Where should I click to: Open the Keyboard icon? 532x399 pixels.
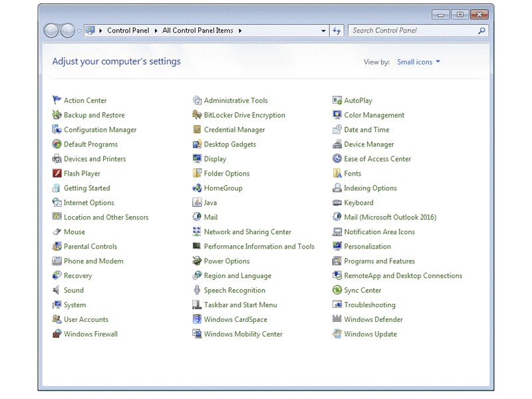click(337, 202)
